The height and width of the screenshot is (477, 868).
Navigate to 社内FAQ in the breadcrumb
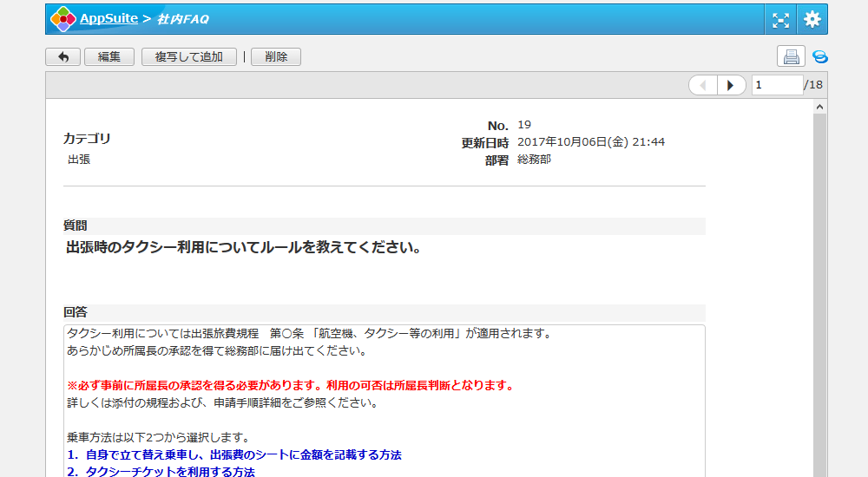pos(182,19)
